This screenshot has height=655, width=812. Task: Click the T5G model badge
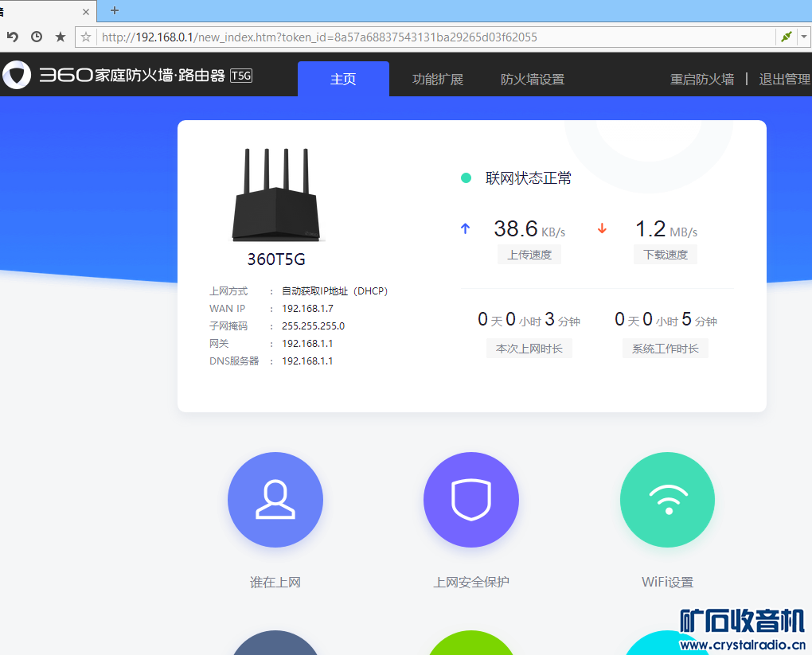240,76
